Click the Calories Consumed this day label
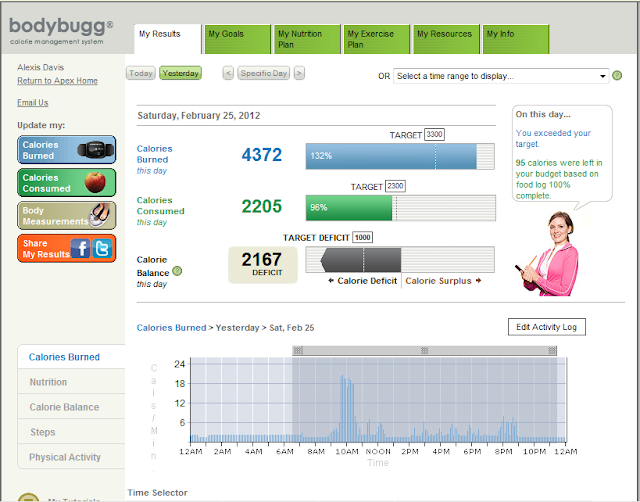This screenshot has height=502, width=640. pos(160,211)
